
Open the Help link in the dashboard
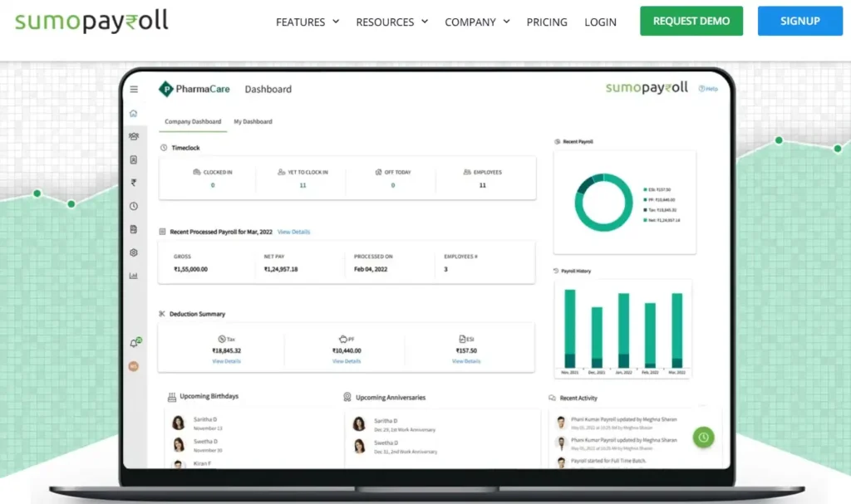[x=708, y=89]
